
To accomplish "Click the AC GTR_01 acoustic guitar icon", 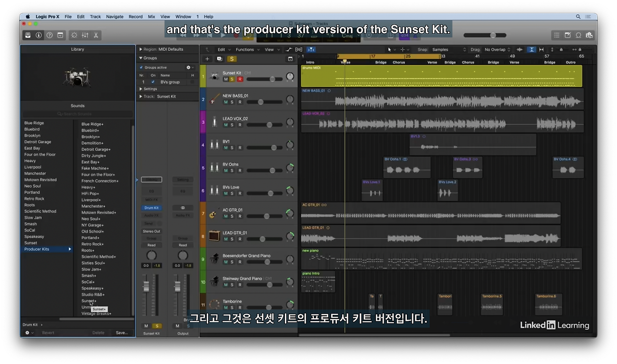I will coord(215,213).
